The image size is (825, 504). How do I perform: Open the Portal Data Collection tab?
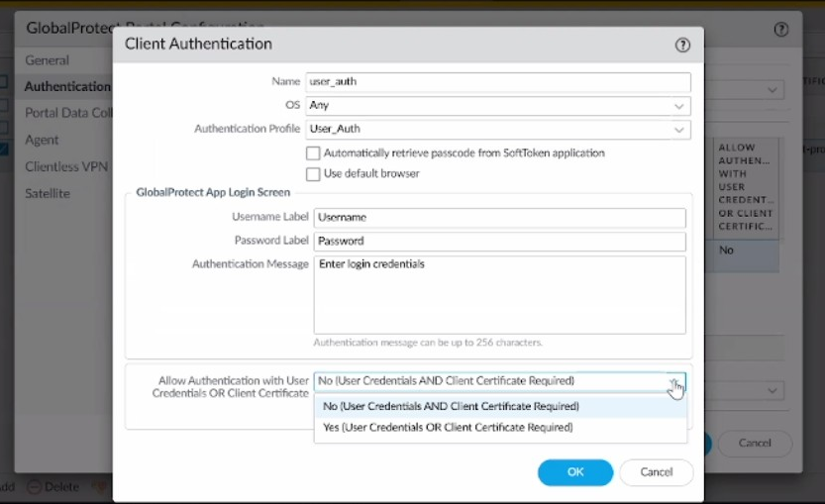pyautogui.click(x=68, y=113)
